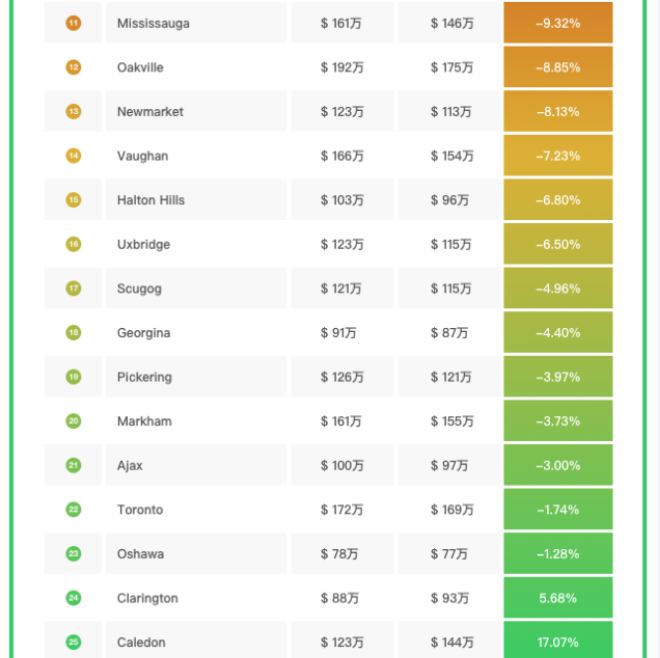This screenshot has height=658, width=660.
Task: Select the green 17.07% change cell
Action: click(x=557, y=642)
